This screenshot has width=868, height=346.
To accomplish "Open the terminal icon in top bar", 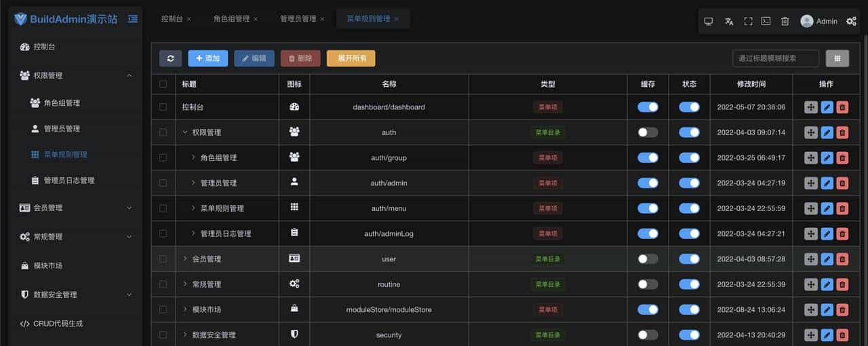I will (x=766, y=21).
